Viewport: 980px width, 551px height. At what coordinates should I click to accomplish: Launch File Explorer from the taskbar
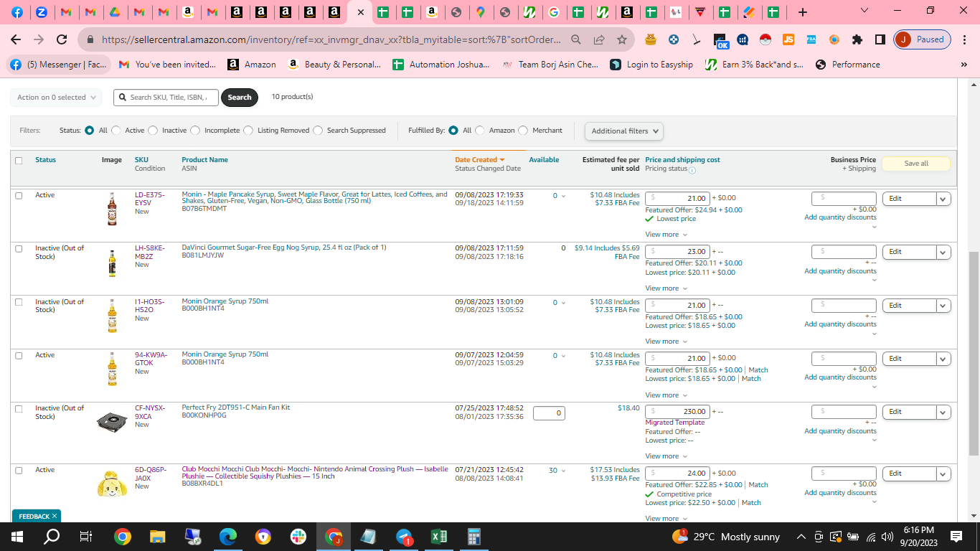[158, 537]
